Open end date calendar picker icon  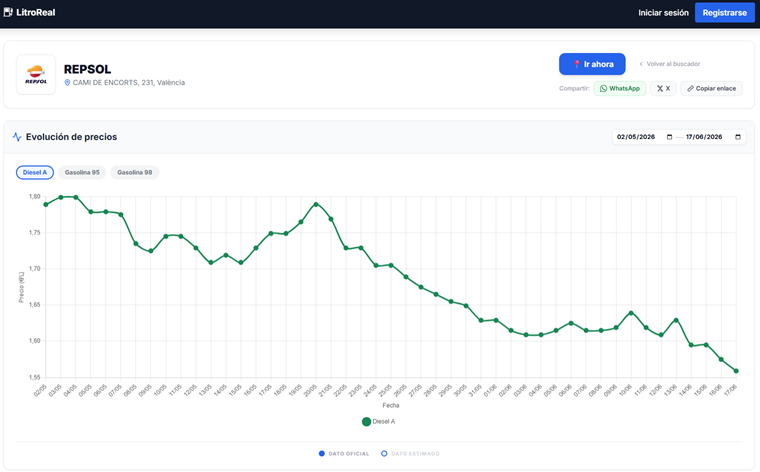click(738, 137)
